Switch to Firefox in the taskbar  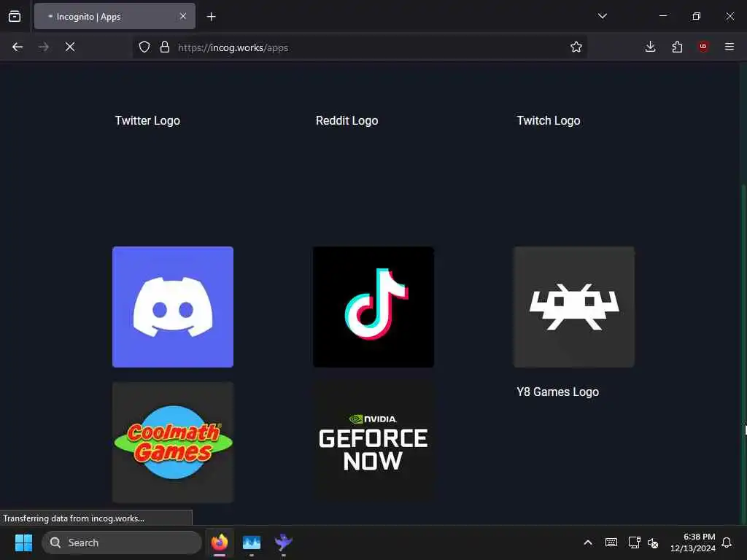tap(220, 542)
